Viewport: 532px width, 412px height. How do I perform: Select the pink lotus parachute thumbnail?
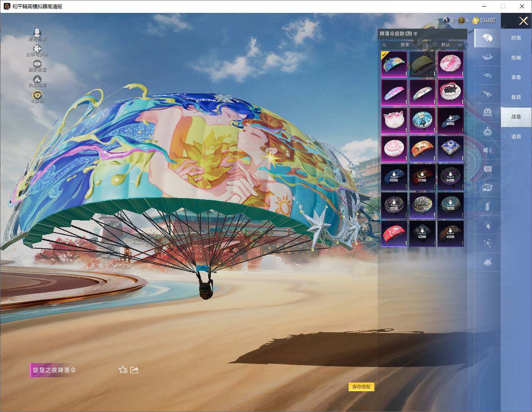[394, 120]
